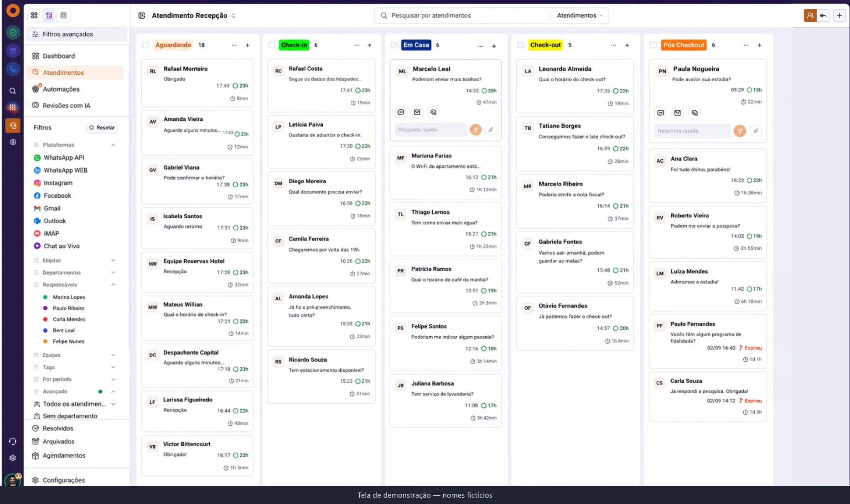
Task: Open Filtros avançados
Action: pyautogui.click(x=77, y=34)
